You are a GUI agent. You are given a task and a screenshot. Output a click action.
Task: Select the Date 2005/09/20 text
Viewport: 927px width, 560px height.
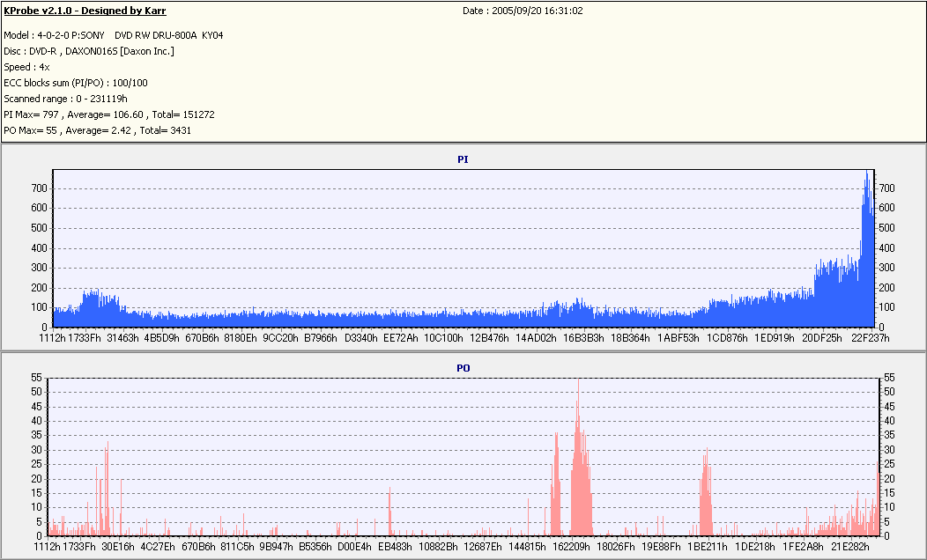[x=523, y=11]
